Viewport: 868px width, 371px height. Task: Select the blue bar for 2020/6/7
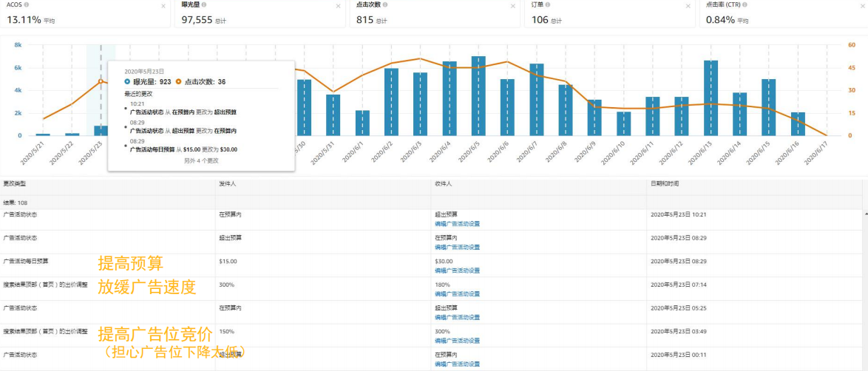(x=537, y=100)
